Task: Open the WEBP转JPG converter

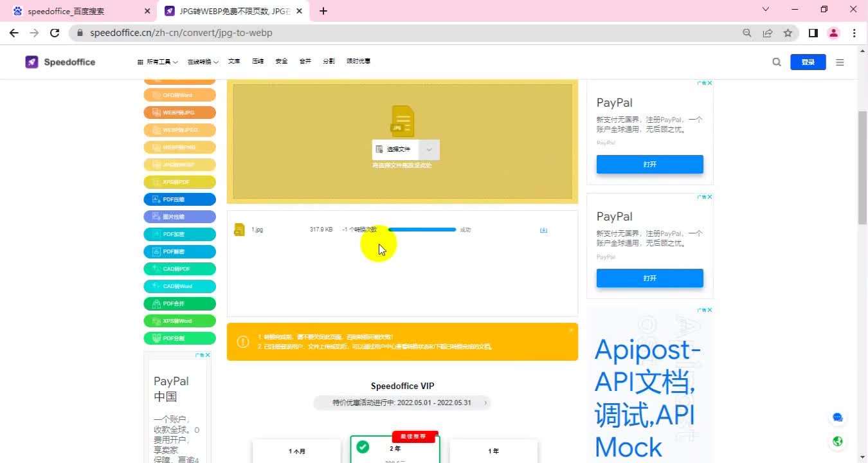Action: [x=179, y=112]
